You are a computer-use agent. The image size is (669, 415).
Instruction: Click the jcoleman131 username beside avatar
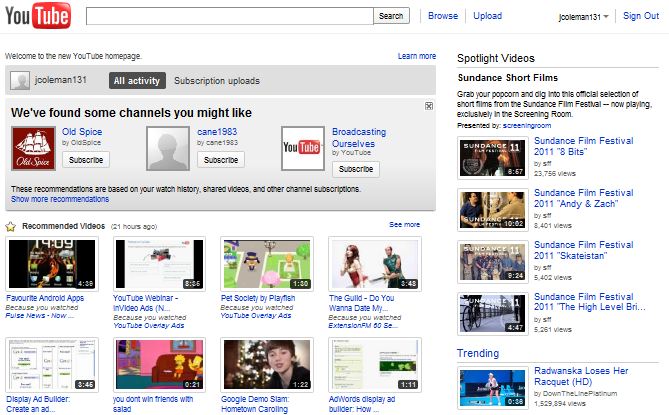(x=61, y=80)
